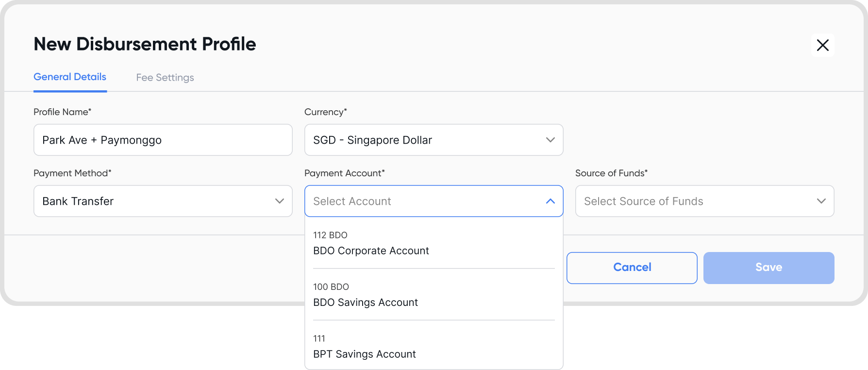Click the Currency field chevron arrow
The height and width of the screenshot is (370, 868).
click(x=550, y=140)
